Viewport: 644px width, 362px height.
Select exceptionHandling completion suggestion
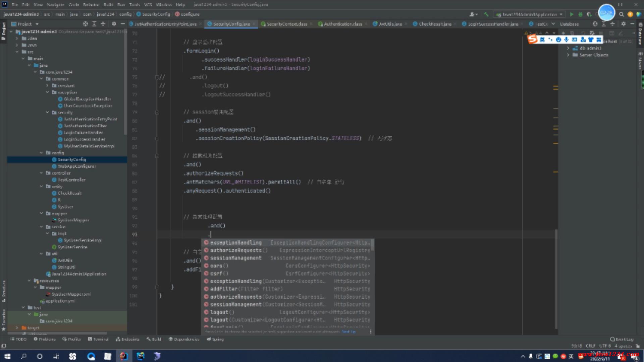tap(236, 243)
